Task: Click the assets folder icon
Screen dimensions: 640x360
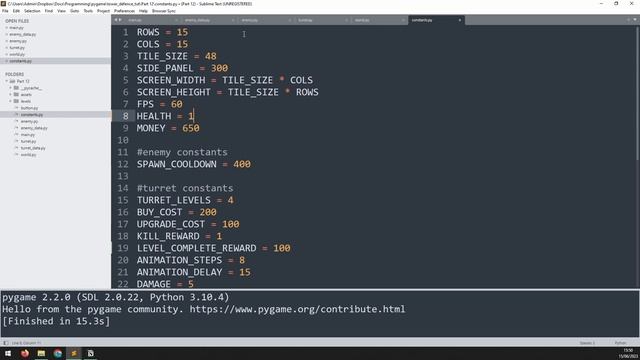Action: (16, 94)
